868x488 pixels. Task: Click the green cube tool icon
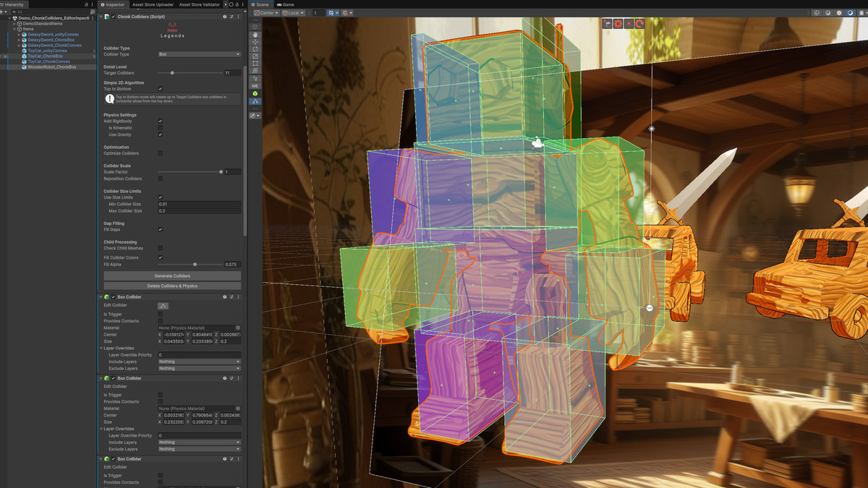tap(255, 94)
